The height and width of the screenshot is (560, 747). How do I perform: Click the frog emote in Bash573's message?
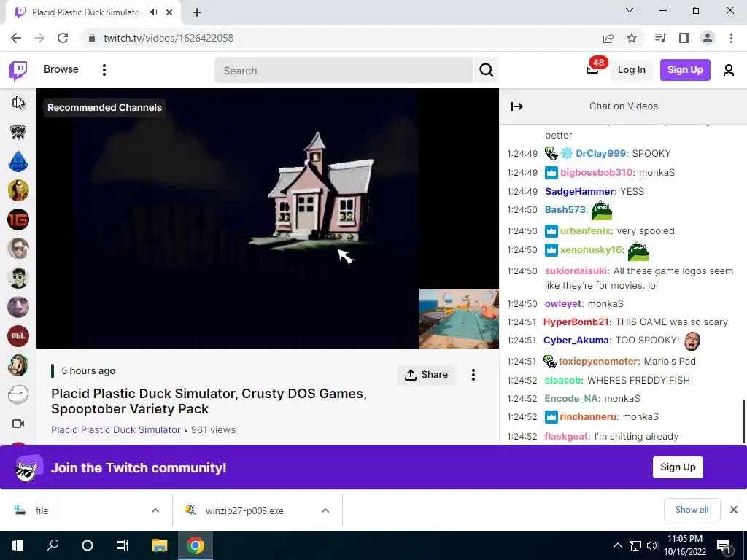[601, 211]
